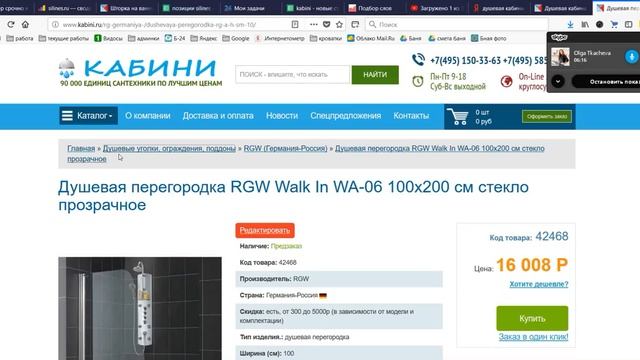Click the Редактировать button
This screenshot has width=640, height=360.
coord(264,230)
